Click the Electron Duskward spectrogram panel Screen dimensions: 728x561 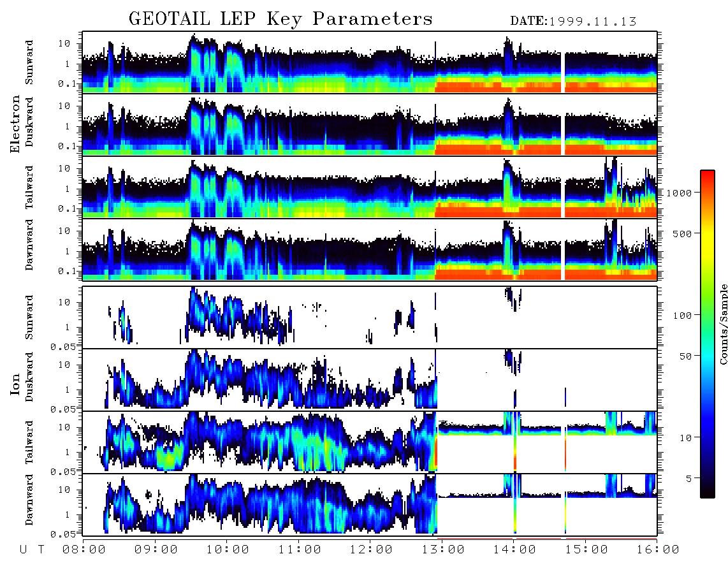[x=370, y=124]
